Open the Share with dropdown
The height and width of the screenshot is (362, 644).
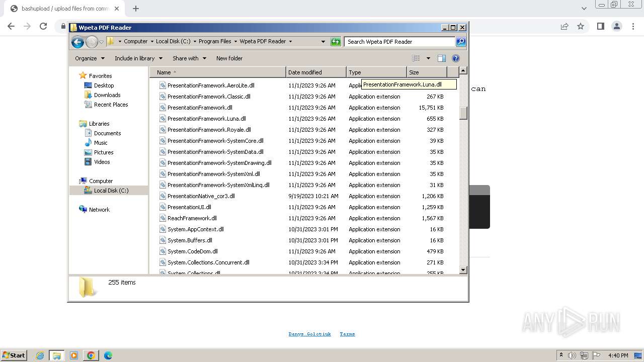coord(189,58)
